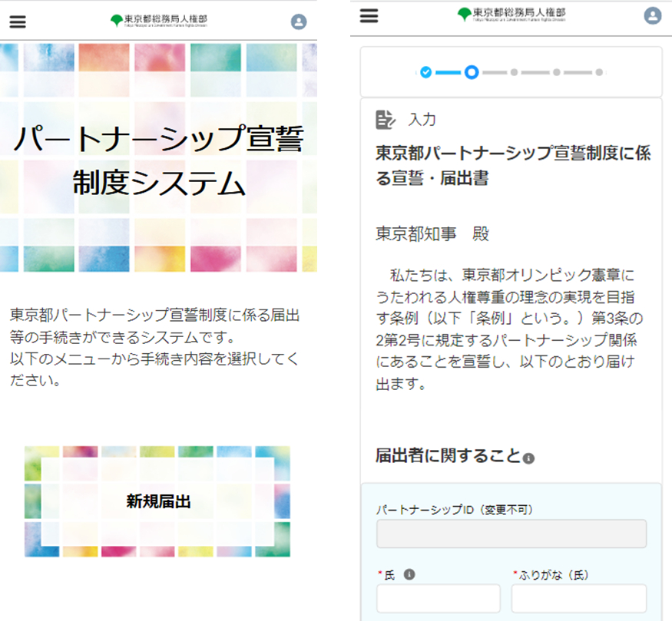This screenshot has height=628, width=672.
Task: Click the profile icon on the form screen
Action: point(652,15)
